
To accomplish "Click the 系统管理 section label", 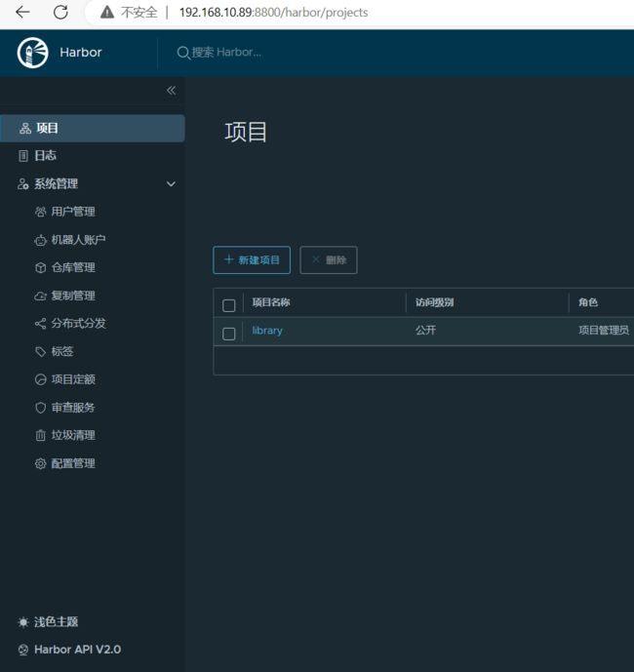I will [57, 184].
